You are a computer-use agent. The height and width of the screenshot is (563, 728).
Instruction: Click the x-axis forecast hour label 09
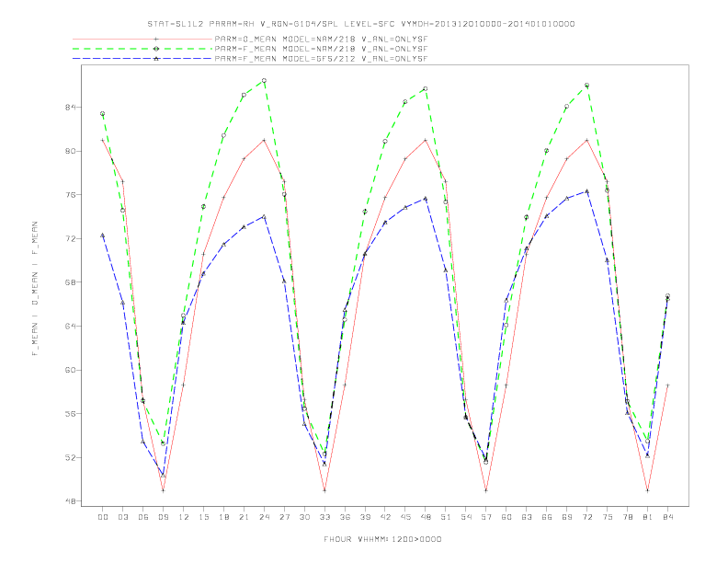point(163,517)
